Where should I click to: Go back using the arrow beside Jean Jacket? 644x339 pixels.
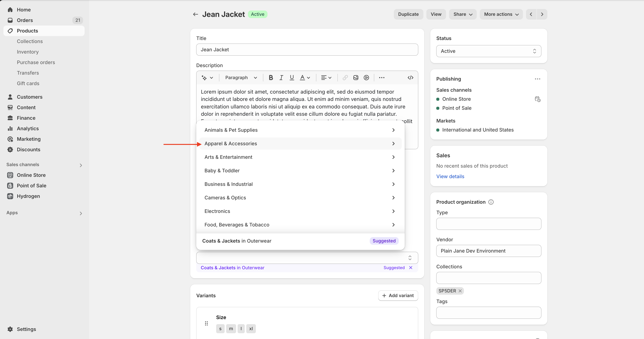tap(195, 14)
